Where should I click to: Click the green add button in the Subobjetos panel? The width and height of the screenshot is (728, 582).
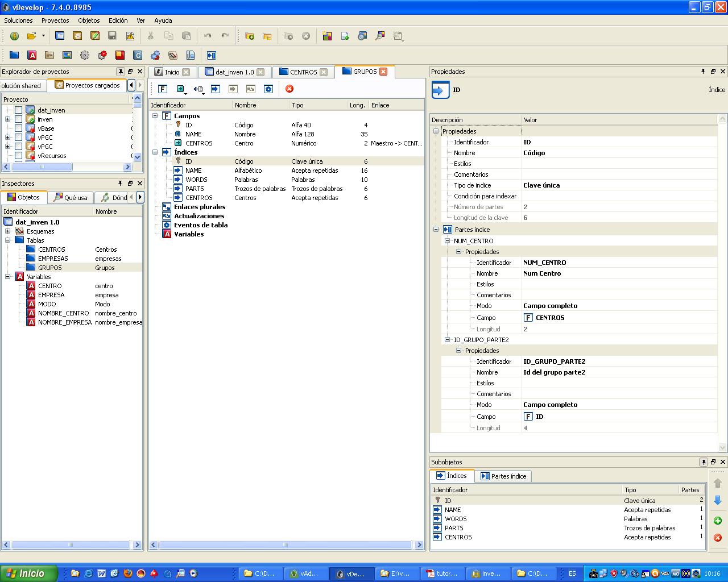[x=717, y=521]
